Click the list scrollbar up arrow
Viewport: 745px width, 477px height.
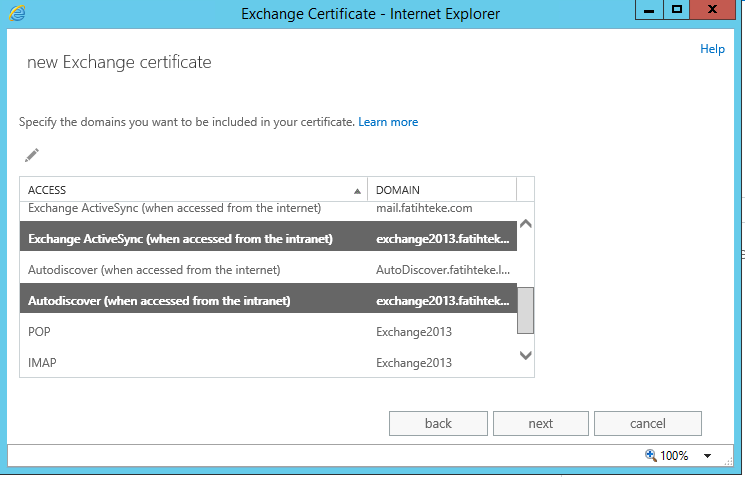525,224
